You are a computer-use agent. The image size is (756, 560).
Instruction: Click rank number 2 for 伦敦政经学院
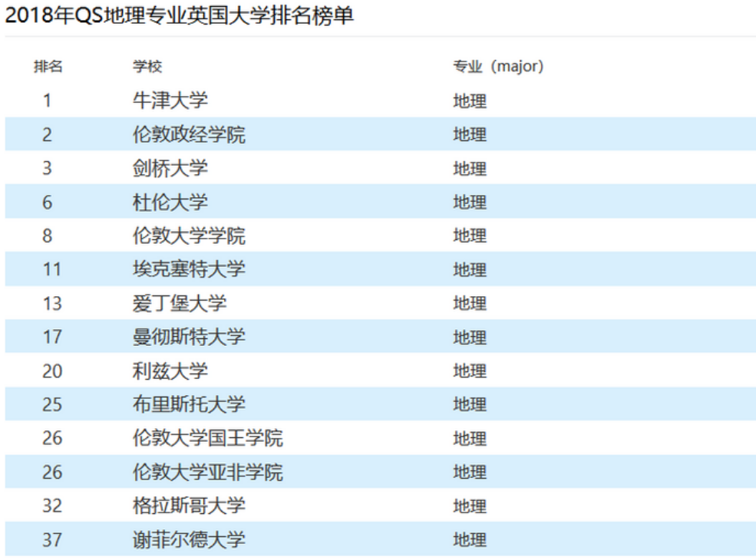pos(47,134)
